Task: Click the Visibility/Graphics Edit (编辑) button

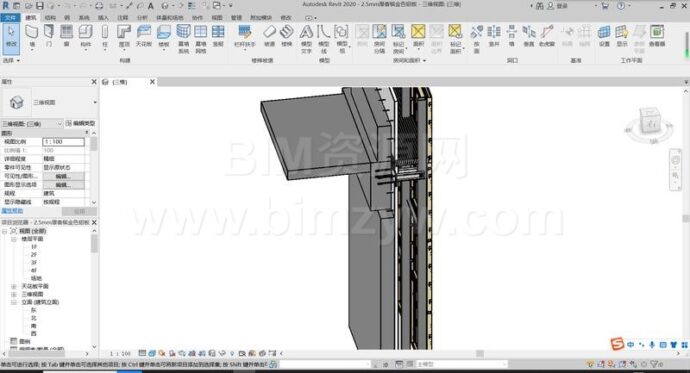Action: pos(63,176)
